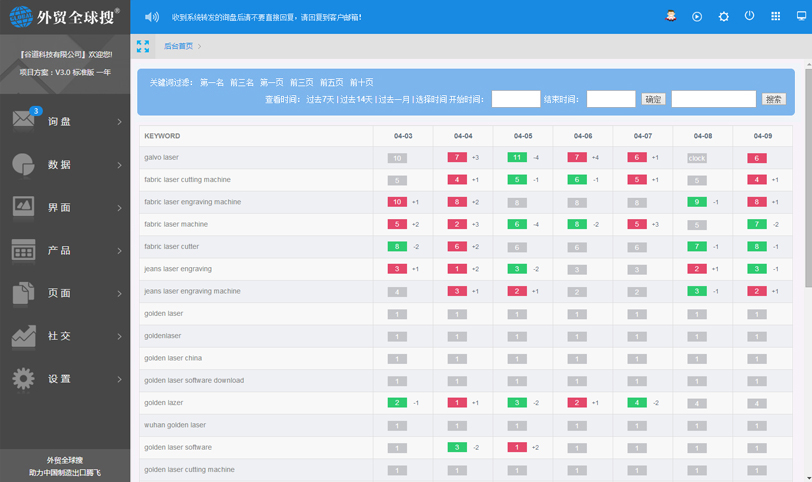The image size is (812, 482).
Task: Expand the 数据 sidebar menu arrow
Action: (119, 165)
